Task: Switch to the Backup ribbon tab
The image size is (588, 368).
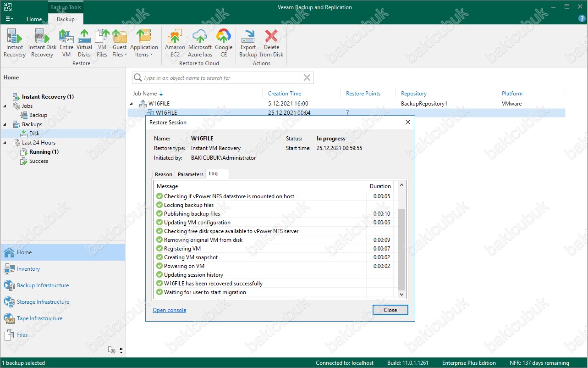Action: (66, 19)
